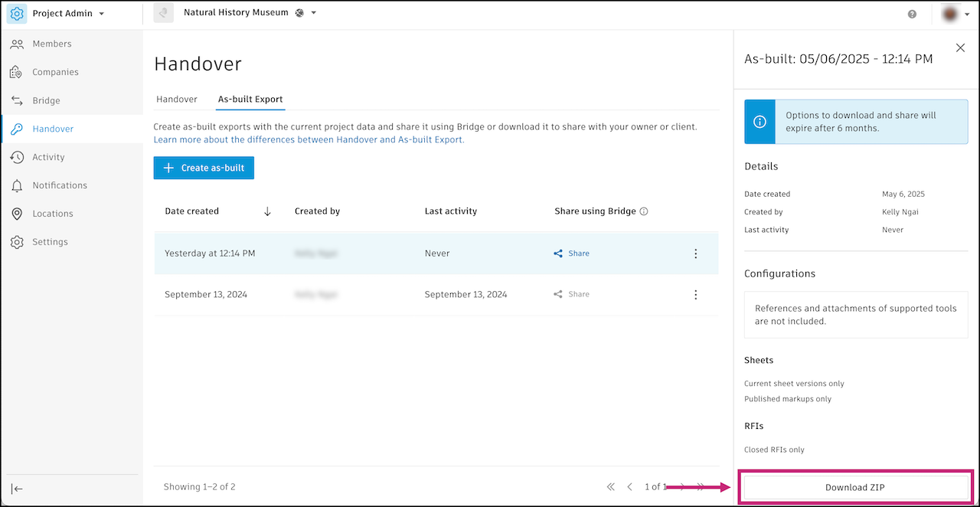Go to the previous page of results

point(629,486)
